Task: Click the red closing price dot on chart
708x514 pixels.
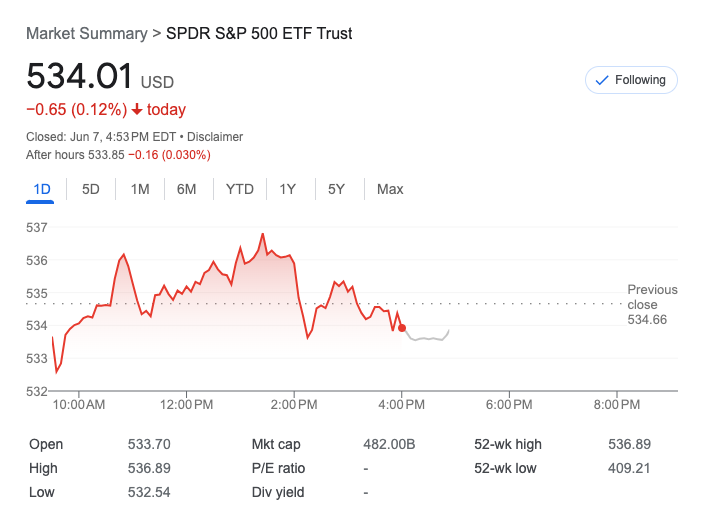Action: click(x=402, y=327)
